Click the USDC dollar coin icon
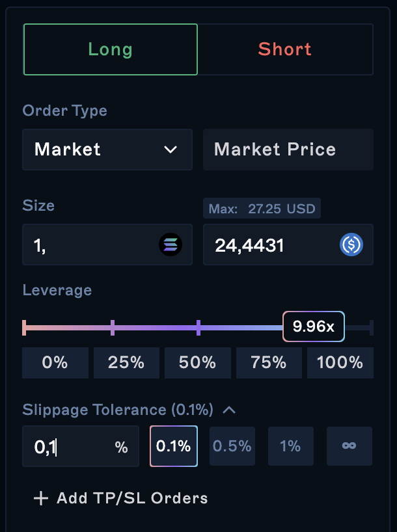397x532 pixels. (351, 245)
